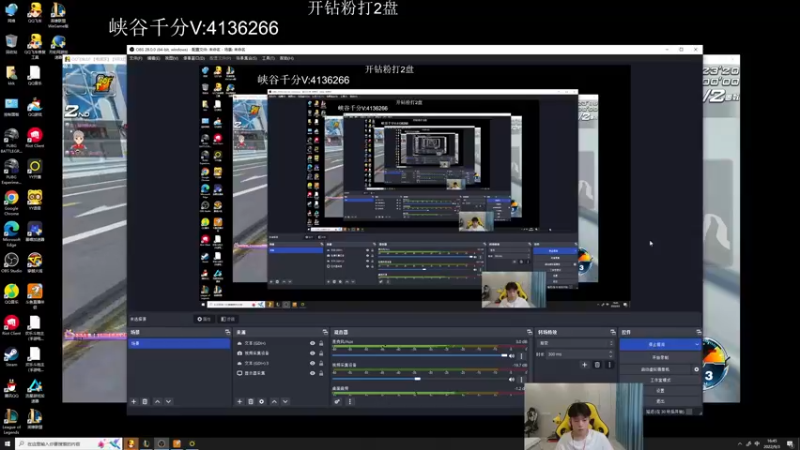Image resolution: width=800 pixels, height=450 pixels.
Task: Increase transition duration with the 300 ms stepper
Action: click(611, 352)
